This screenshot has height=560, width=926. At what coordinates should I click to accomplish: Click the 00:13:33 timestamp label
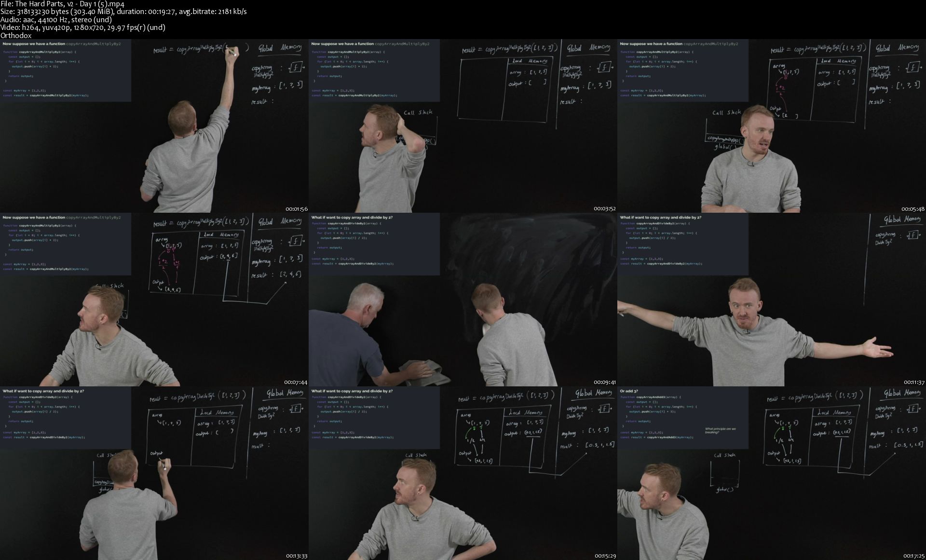[x=296, y=556]
